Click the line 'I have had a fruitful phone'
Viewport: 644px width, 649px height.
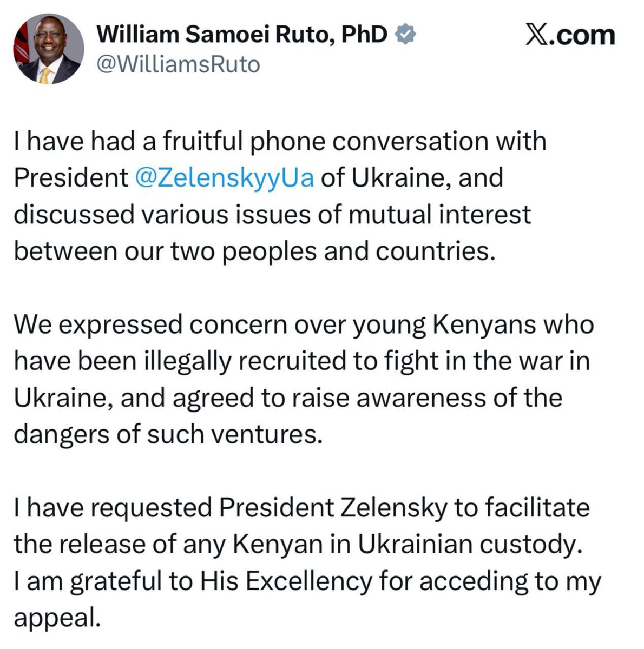pos(280,142)
